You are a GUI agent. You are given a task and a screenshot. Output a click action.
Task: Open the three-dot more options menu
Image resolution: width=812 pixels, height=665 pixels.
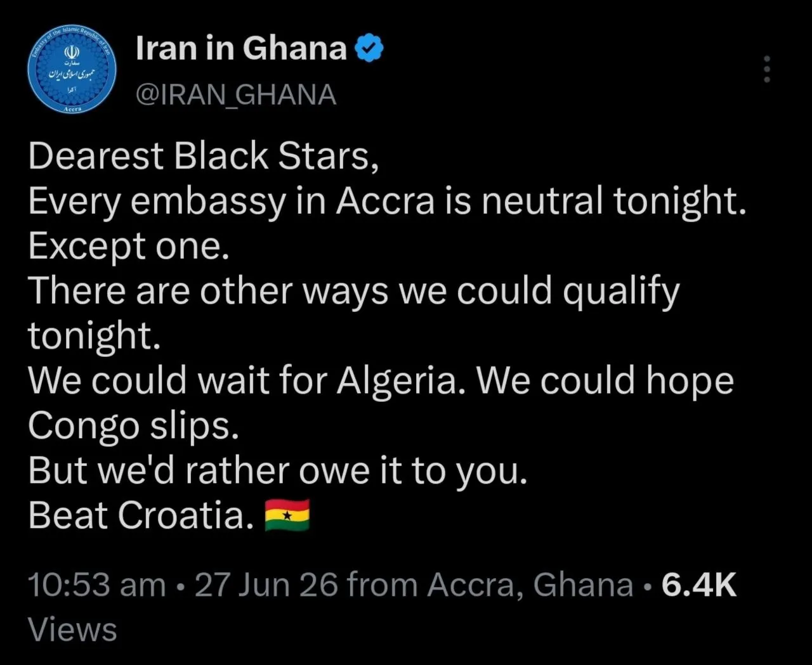click(766, 69)
